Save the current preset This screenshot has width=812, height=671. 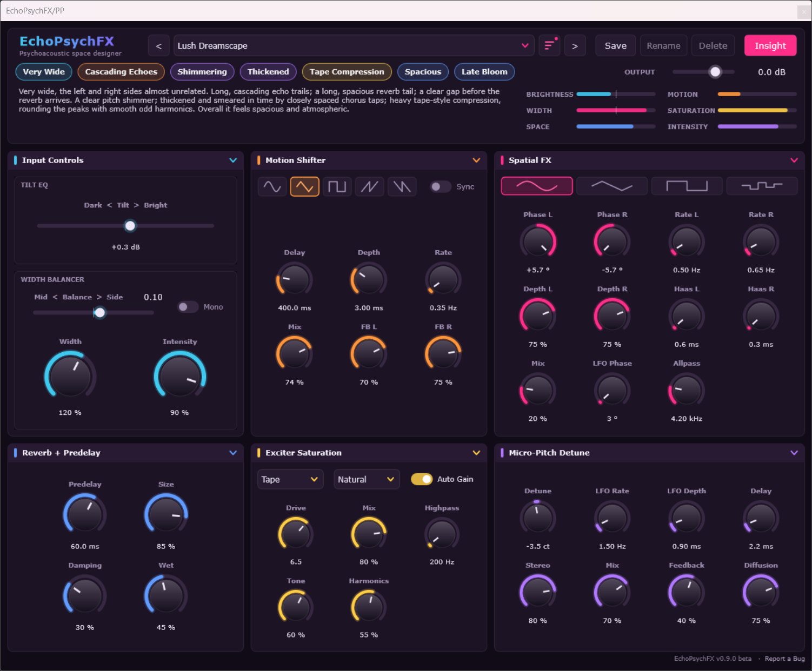616,46
